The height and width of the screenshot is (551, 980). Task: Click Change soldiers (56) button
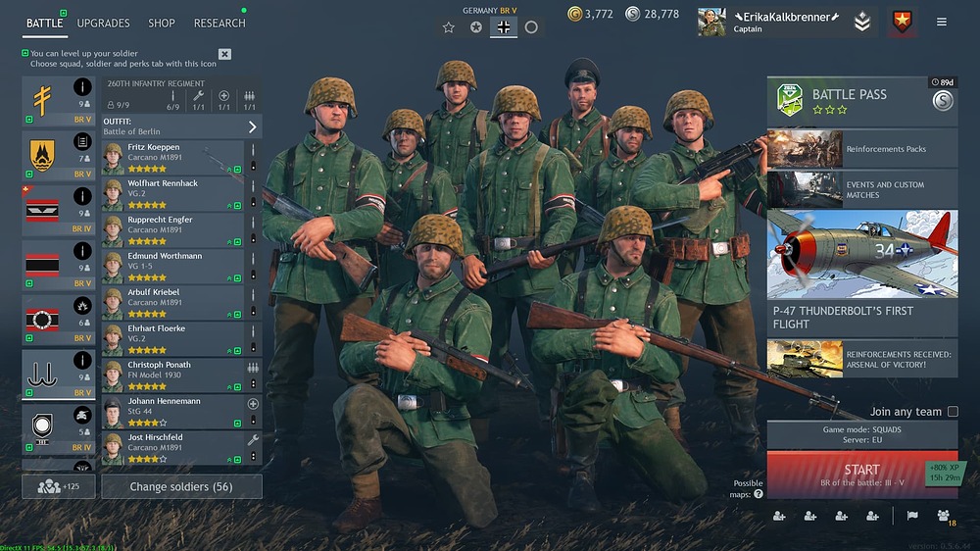[181, 486]
